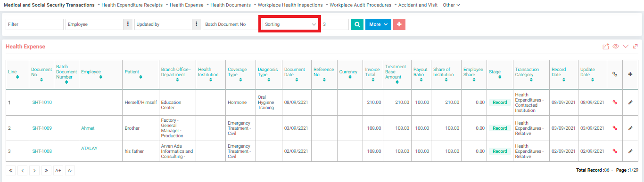Open the export icon in Health Expense header
The height and width of the screenshot is (182, 644).
tap(606, 47)
